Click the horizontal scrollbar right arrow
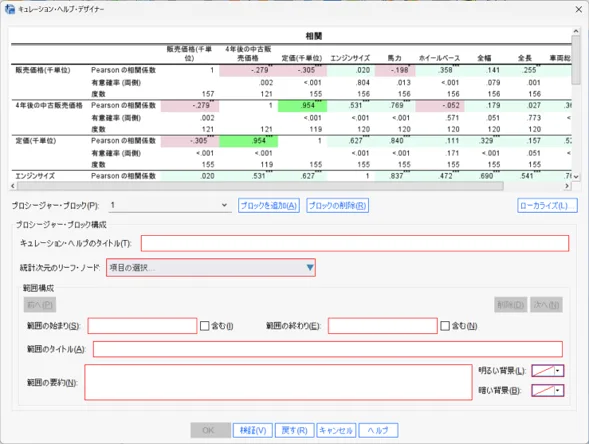Viewport: 589px width, 444px height. (567, 186)
